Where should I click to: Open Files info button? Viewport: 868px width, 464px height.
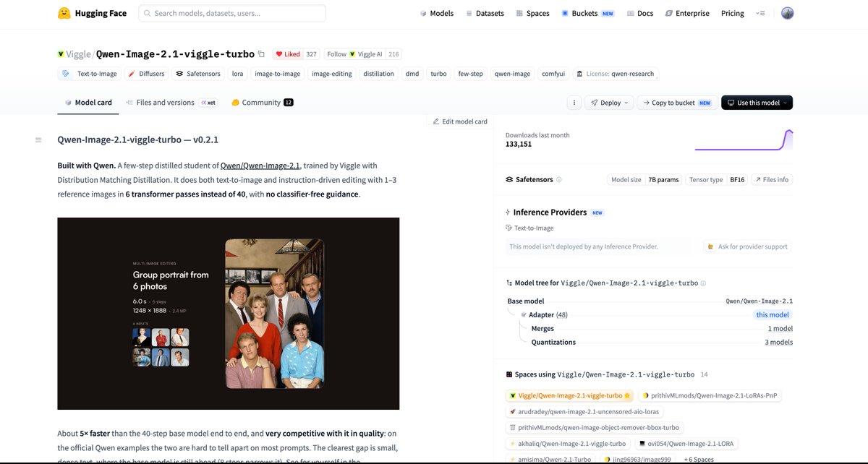pyautogui.click(x=771, y=179)
